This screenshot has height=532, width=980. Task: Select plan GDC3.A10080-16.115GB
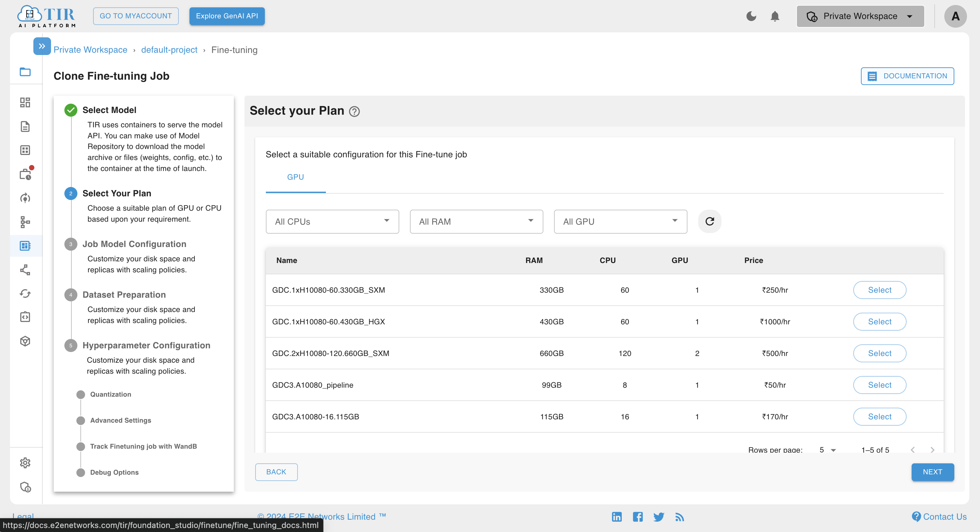click(880, 417)
